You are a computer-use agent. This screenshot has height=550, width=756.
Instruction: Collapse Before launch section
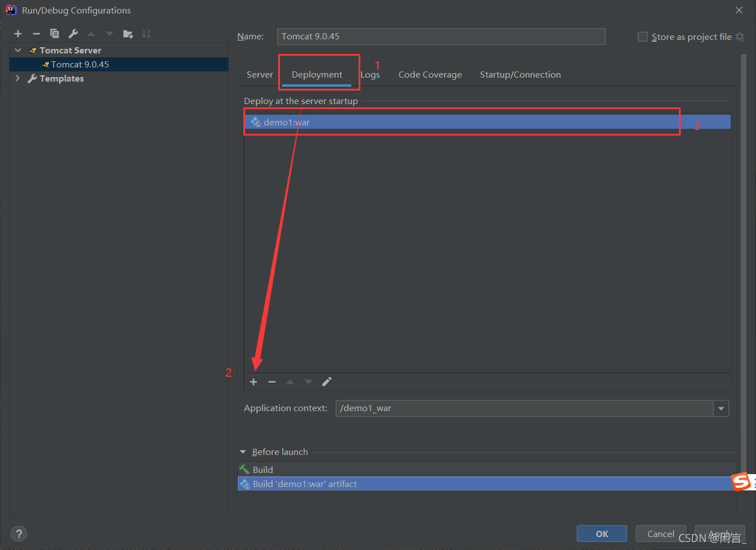pos(243,452)
